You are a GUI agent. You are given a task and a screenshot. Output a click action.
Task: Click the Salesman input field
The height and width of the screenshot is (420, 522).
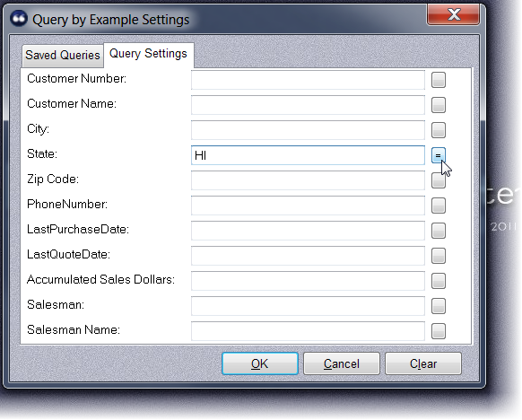[308, 306]
